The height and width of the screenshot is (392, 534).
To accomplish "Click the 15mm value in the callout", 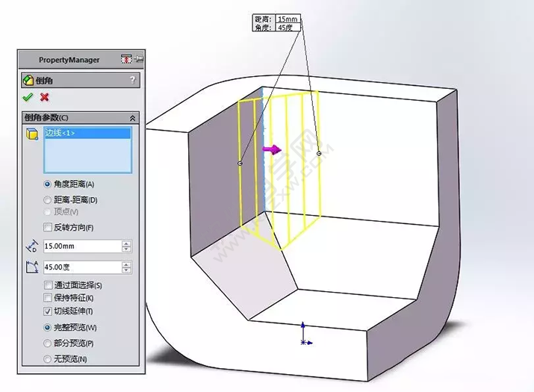I will click(288, 19).
